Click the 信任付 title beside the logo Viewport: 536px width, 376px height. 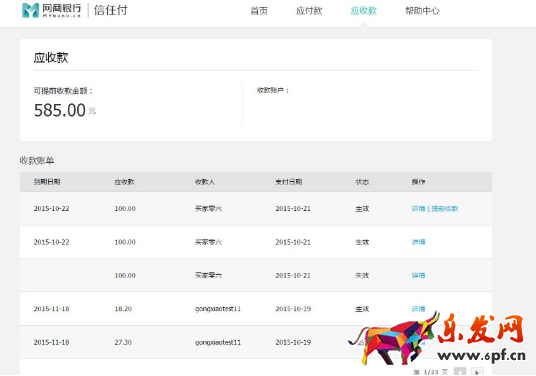tap(110, 10)
